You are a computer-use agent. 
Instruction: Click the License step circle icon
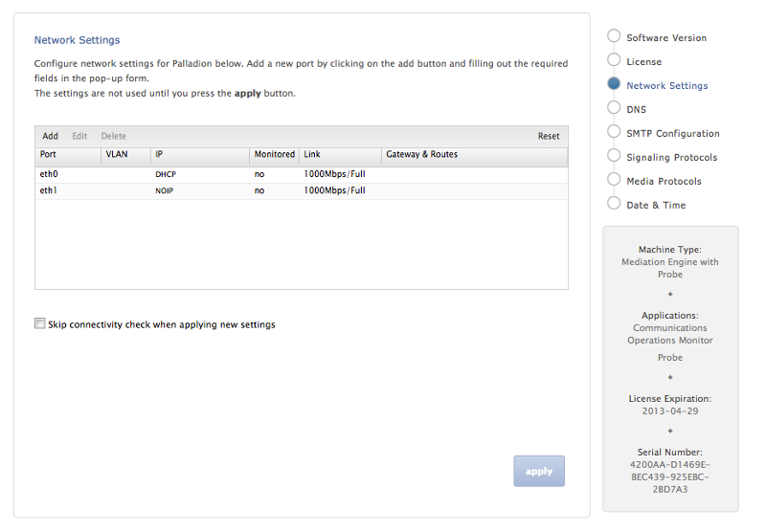pyautogui.click(x=614, y=60)
